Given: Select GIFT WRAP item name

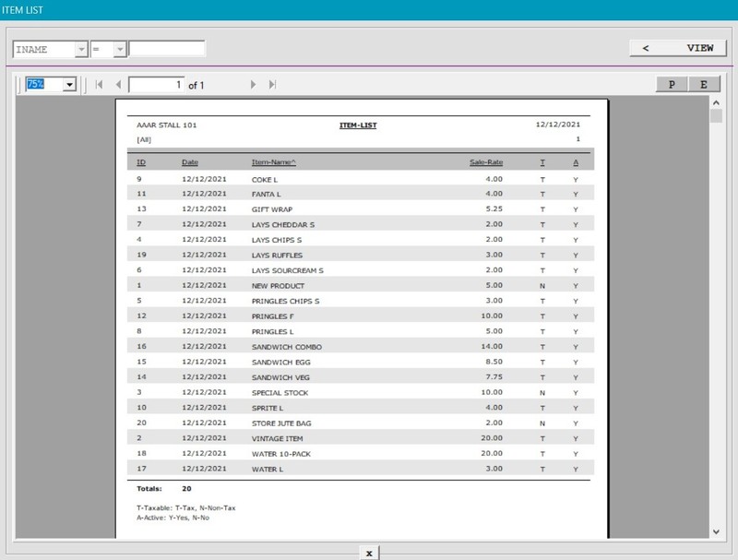Looking at the screenshot, I should [272, 209].
